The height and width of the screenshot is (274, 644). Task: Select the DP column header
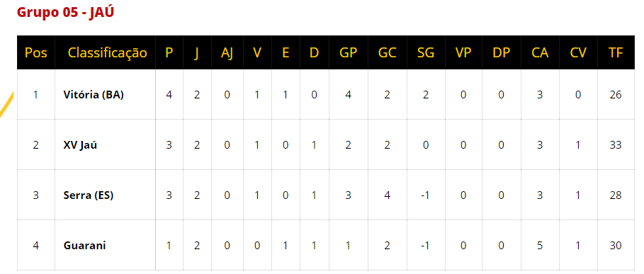[501, 52]
